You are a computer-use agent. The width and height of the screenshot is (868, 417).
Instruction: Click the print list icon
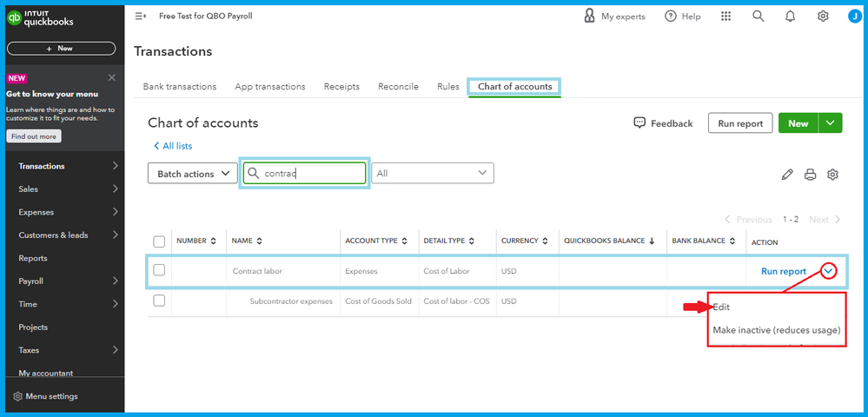[810, 175]
